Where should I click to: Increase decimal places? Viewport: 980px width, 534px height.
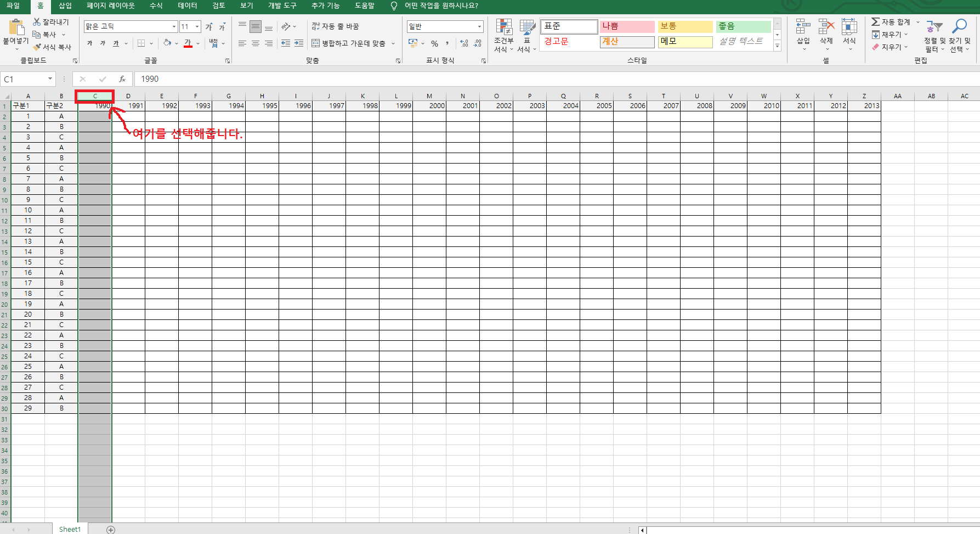click(464, 43)
